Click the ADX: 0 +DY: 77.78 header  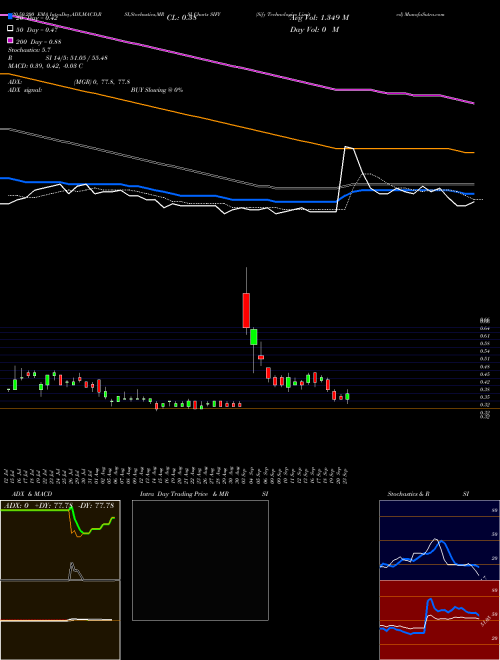tap(37, 505)
